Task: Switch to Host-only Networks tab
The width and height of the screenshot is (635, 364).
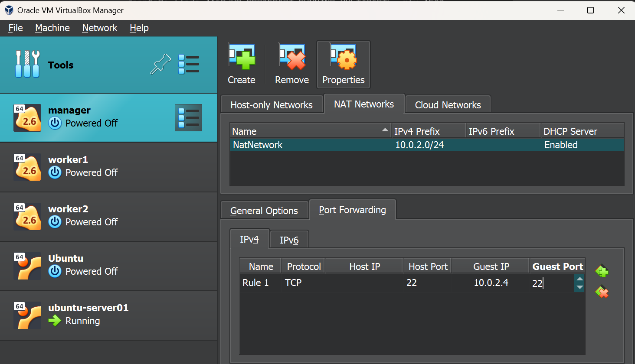Action: click(272, 105)
